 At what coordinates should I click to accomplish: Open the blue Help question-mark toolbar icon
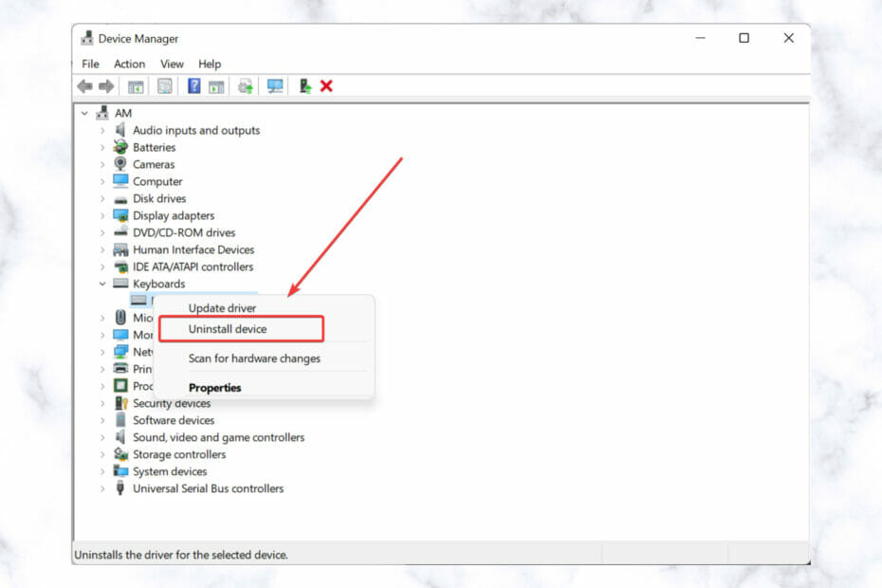tap(194, 86)
